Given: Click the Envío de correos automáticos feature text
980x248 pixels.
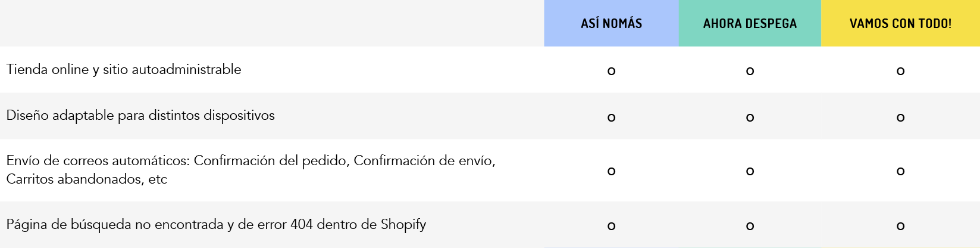Looking at the screenshot, I should pyautogui.click(x=251, y=170).
